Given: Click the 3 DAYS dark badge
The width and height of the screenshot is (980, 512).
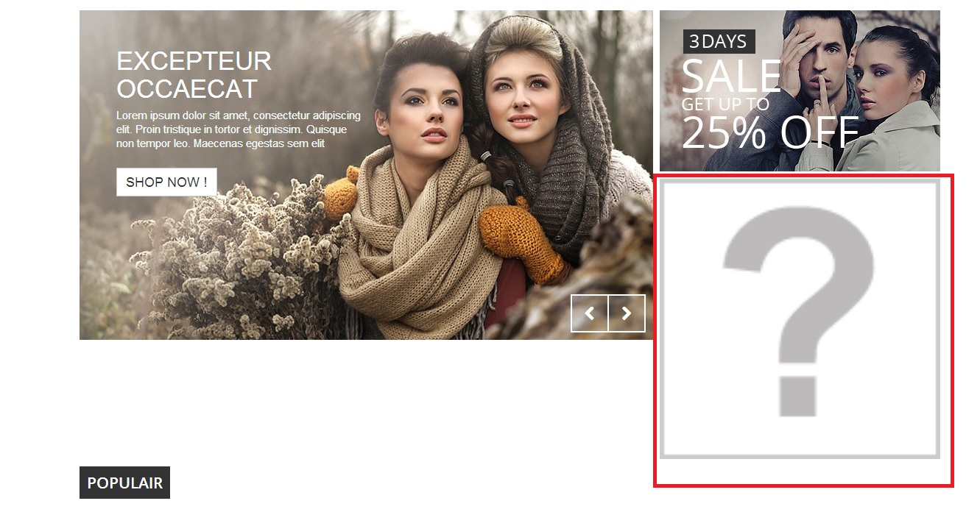Looking at the screenshot, I should [x=719, y=42].
